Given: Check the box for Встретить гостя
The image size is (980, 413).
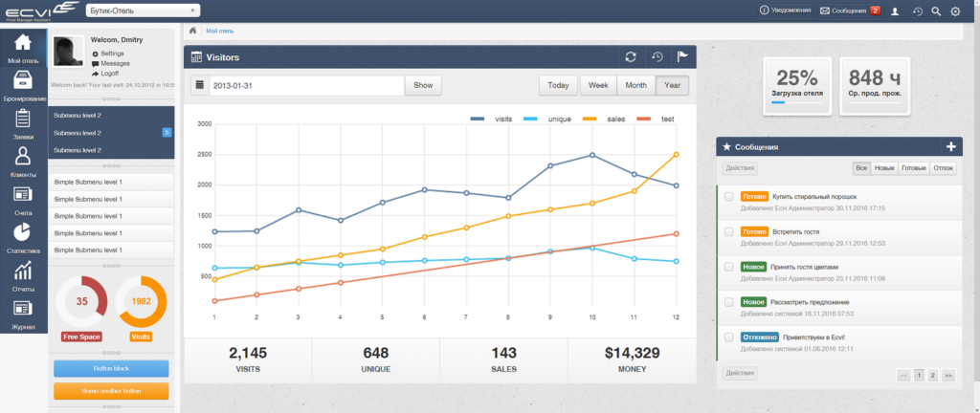Looking at the screenshot, I should pyautogui.click(x=728, y=231).
